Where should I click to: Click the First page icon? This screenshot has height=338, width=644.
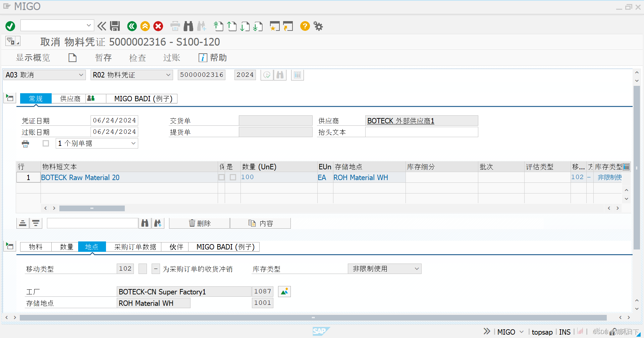click(x=219, y=26)
